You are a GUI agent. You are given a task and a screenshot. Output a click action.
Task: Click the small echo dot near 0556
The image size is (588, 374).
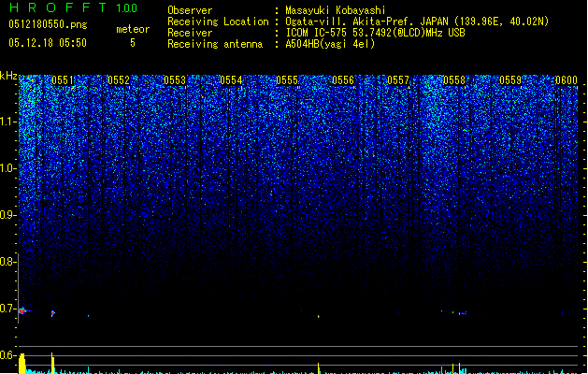pyautogui.click(x=319, y=317)
